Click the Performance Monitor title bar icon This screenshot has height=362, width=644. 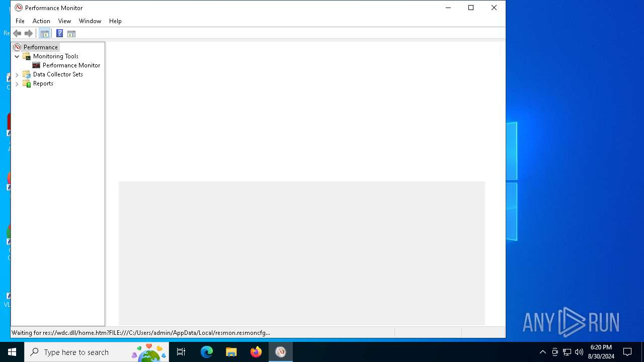coord(19,8)
